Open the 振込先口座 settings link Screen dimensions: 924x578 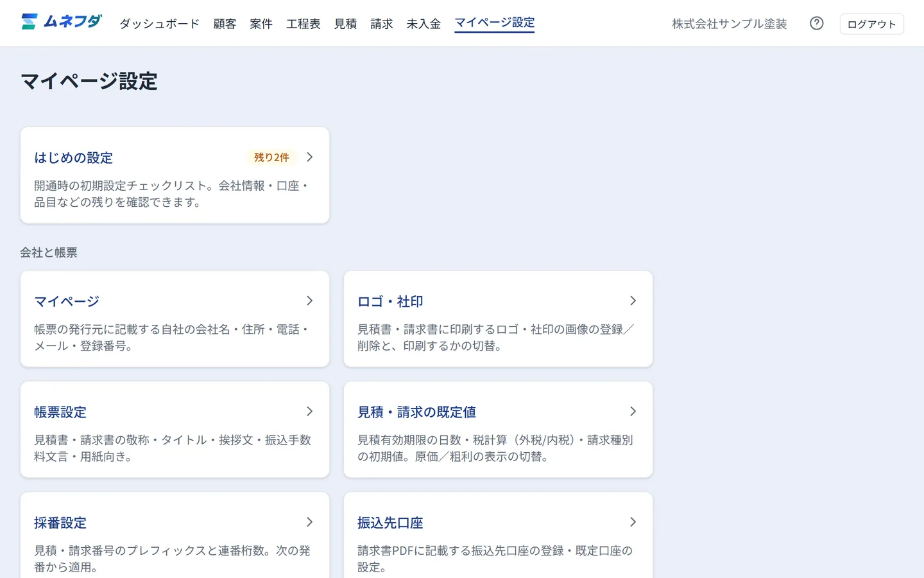point(390,523)
